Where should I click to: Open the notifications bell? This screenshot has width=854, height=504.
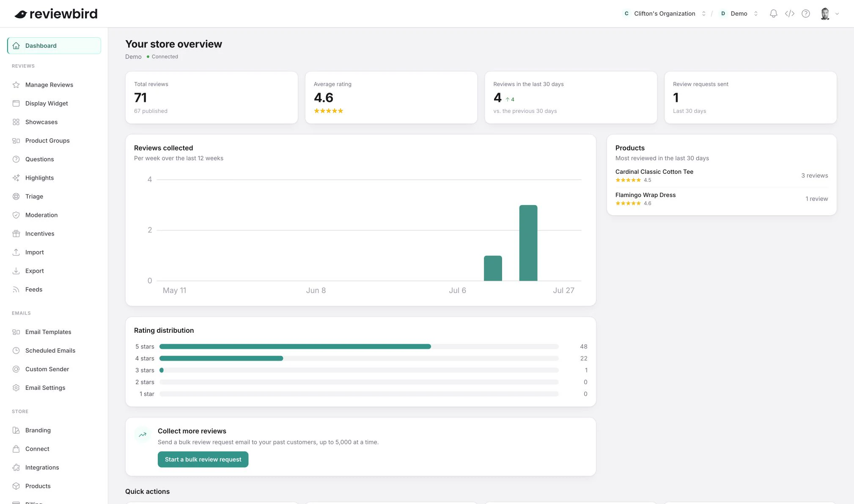pos(773,14)
